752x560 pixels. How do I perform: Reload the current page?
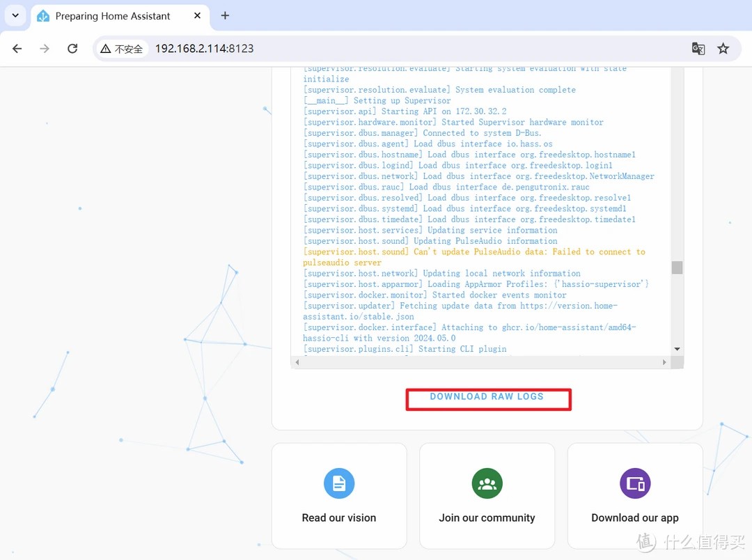click(x=72, y=49)
